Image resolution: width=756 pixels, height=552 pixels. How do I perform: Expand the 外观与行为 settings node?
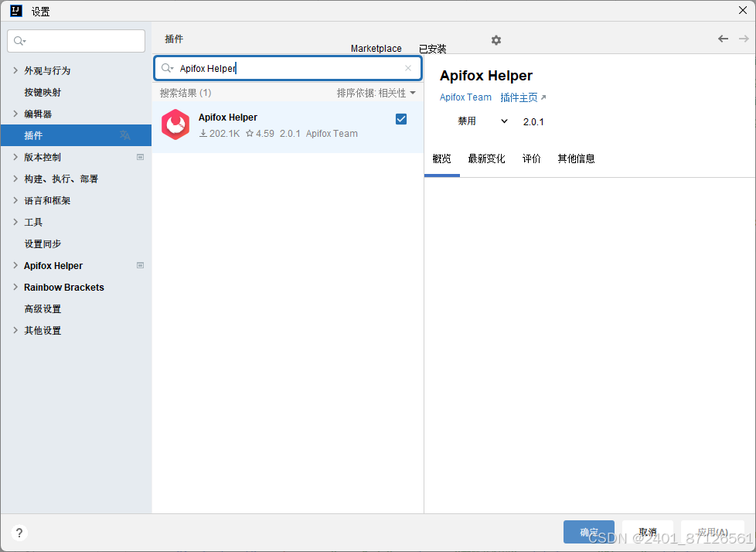click(x=15, y=70)
